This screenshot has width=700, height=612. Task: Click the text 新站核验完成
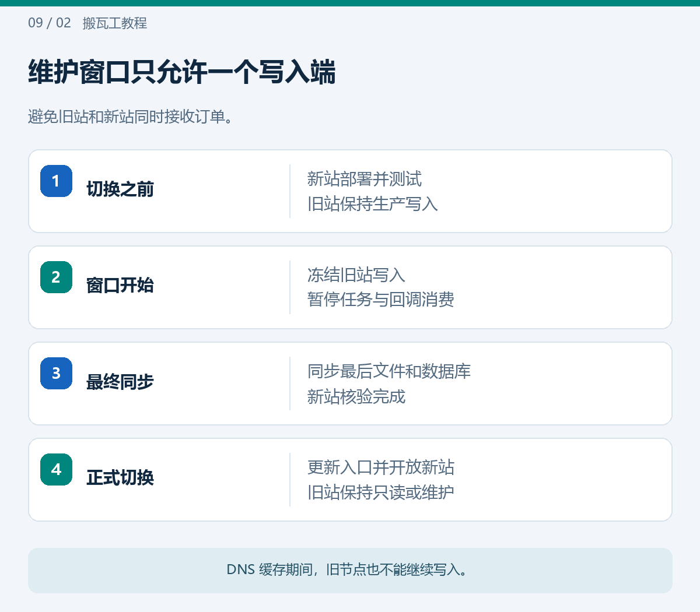[x=356, y=396]
